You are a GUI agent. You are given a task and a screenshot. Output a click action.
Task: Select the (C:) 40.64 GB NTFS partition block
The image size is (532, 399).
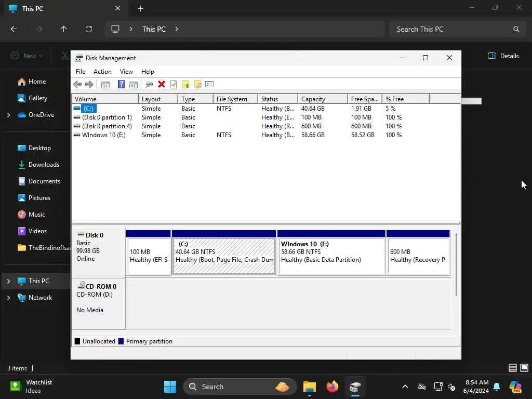pos(224,252)
